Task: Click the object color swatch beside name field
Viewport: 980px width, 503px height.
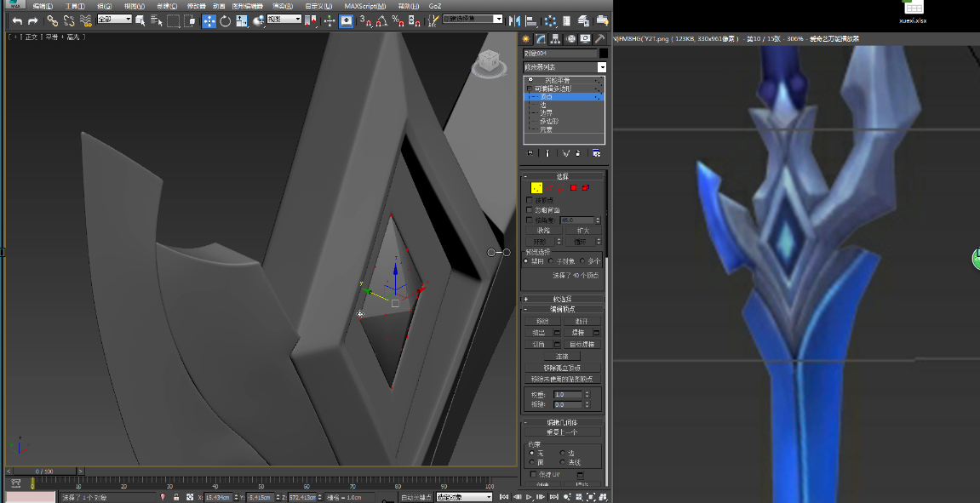Action: 603,54
